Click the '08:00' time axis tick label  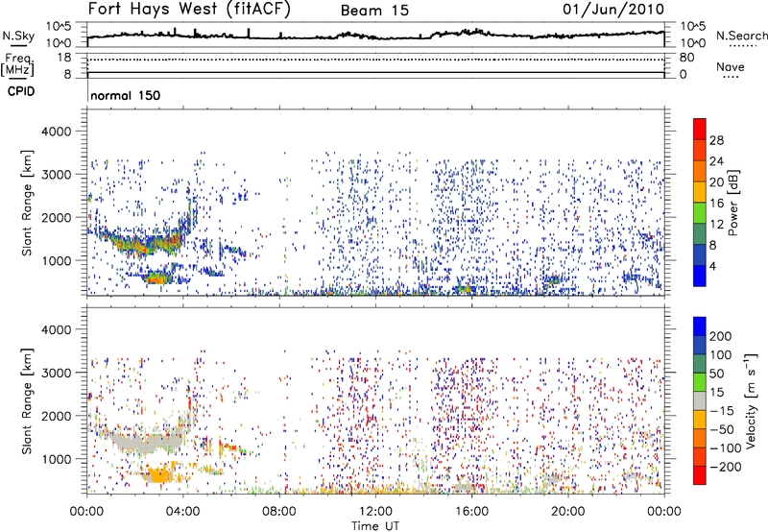coord(279,512)
